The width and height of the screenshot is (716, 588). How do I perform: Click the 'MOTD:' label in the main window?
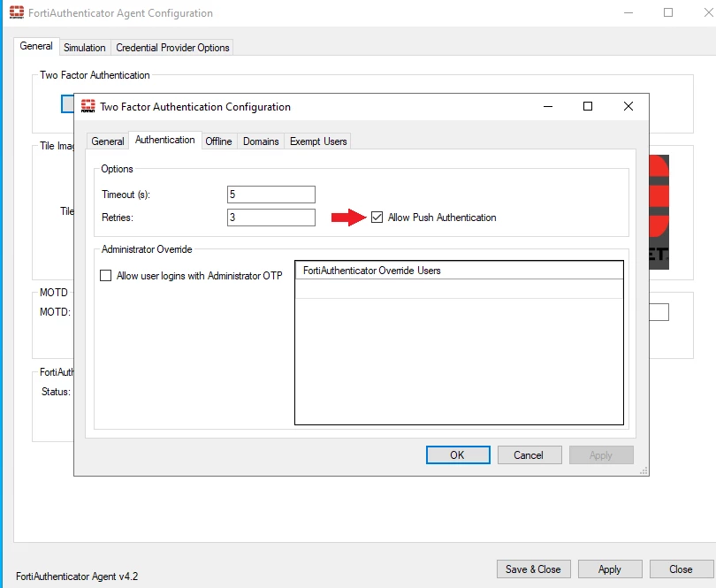pyautogui.click(x=56, y=312)
